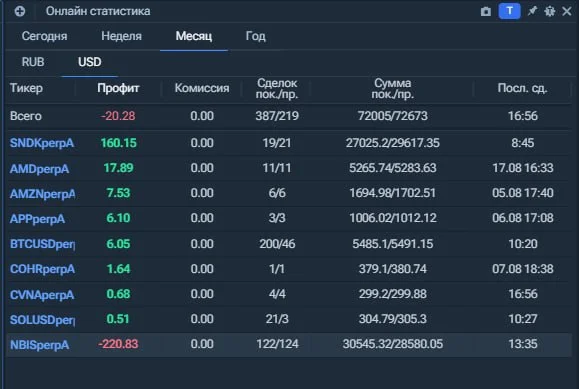Sort by the Тикер column header

(x=26, y=88)
